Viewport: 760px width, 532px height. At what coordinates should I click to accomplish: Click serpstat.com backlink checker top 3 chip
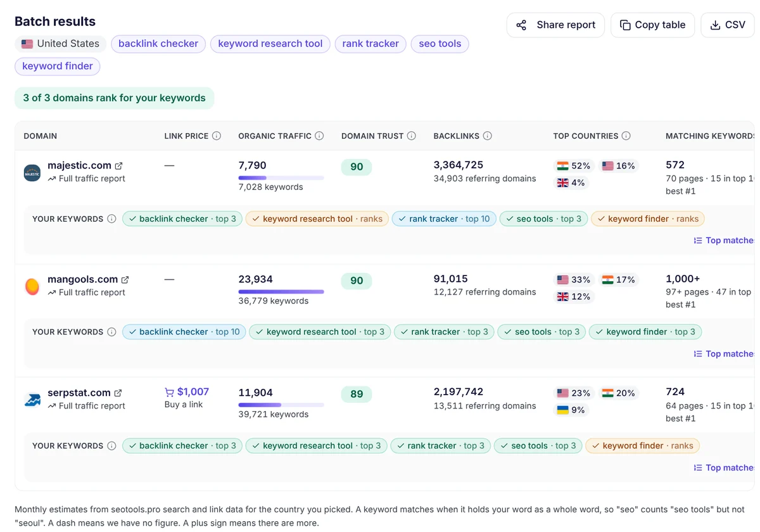click(182, 446)
